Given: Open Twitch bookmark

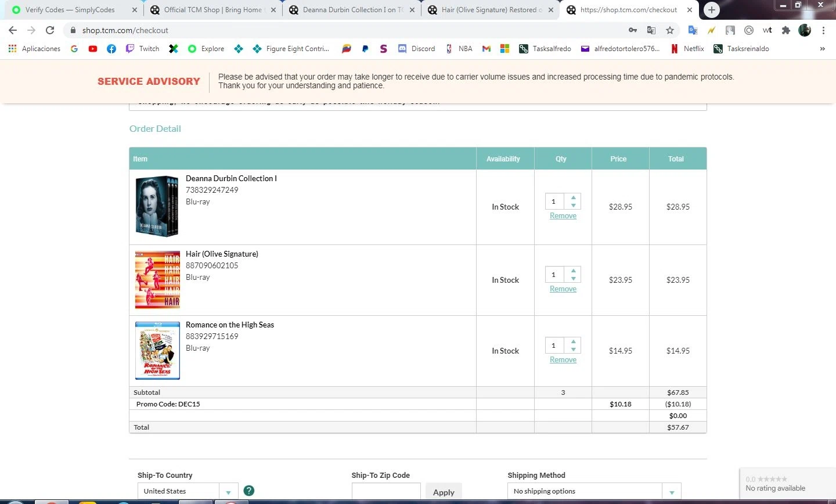Looking at the screenshot, I should (x=143, y=49).
